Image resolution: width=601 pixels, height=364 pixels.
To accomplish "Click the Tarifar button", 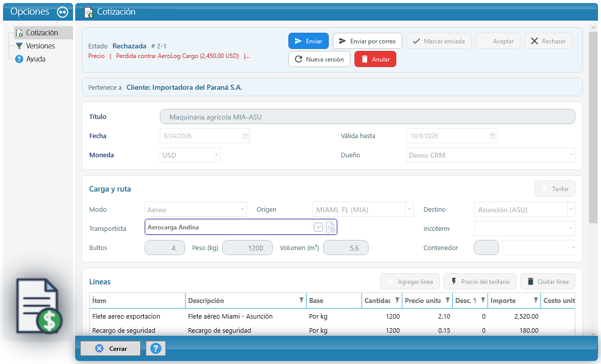I will (555, 189).
